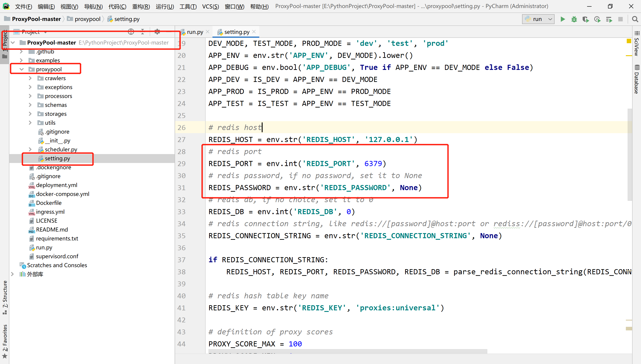Expand the .github folder

21,51
